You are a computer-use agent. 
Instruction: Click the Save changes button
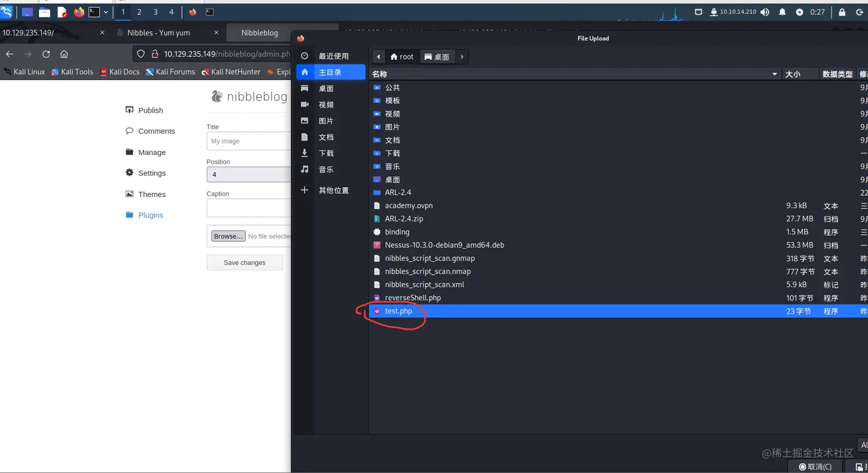coord(245,262)
